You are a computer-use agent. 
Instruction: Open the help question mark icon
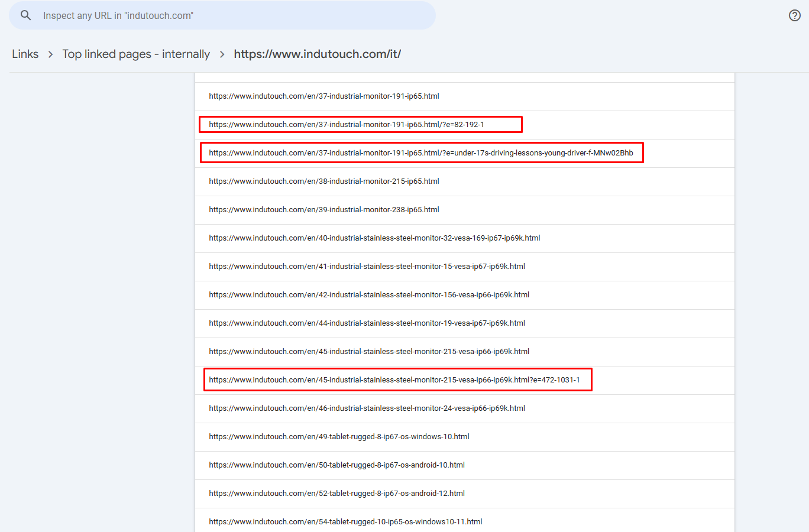pos(795,15)
